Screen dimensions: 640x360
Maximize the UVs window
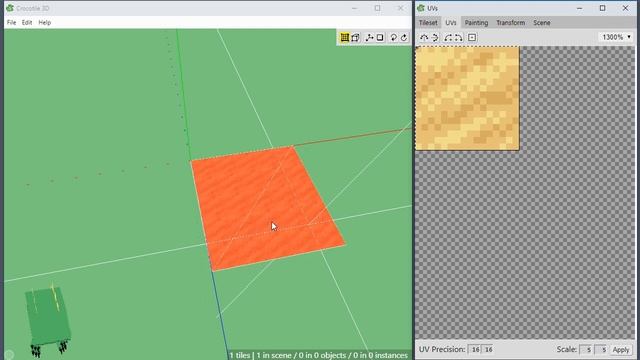tap(602, 8)
